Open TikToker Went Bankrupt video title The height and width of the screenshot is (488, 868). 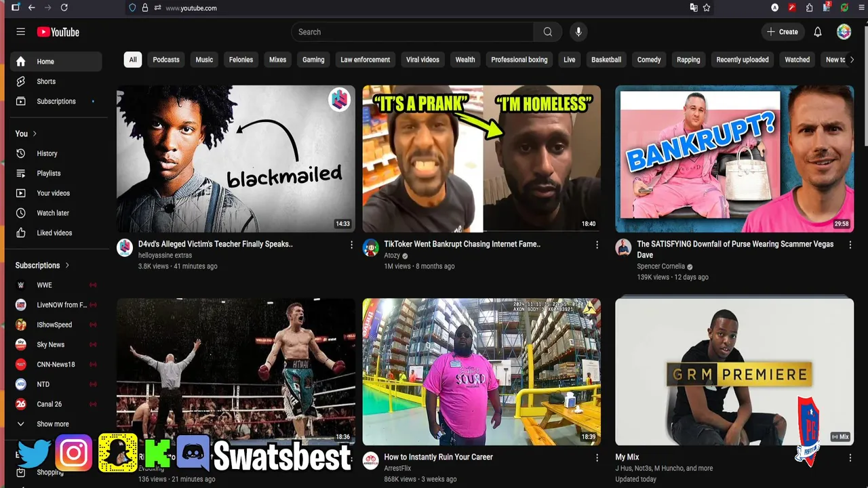click(x=462, y=244)
